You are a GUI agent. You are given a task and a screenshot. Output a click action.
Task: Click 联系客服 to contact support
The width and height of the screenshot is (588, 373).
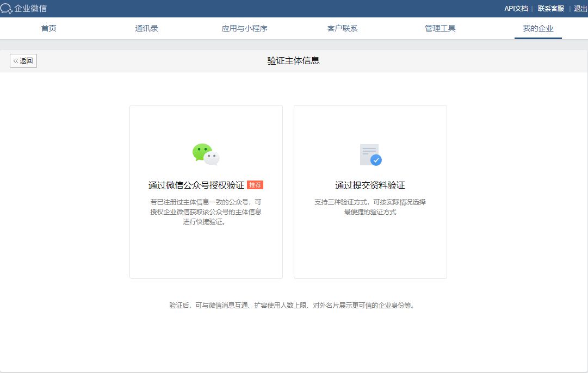(x=549, y=8)
